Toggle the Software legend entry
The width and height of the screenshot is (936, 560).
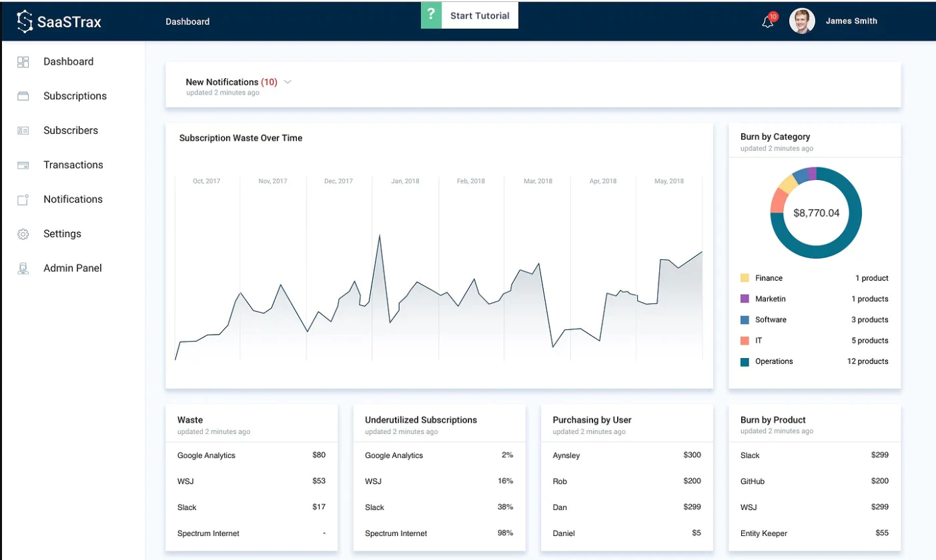coord(771,319)
